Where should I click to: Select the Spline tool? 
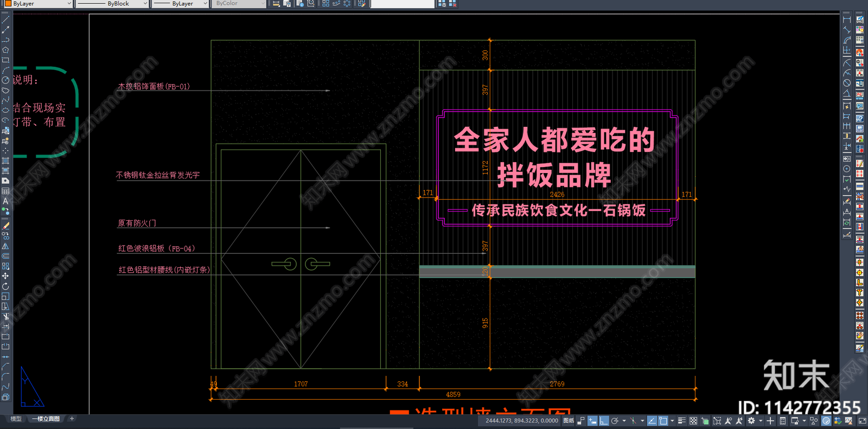[x=5, y=100]
